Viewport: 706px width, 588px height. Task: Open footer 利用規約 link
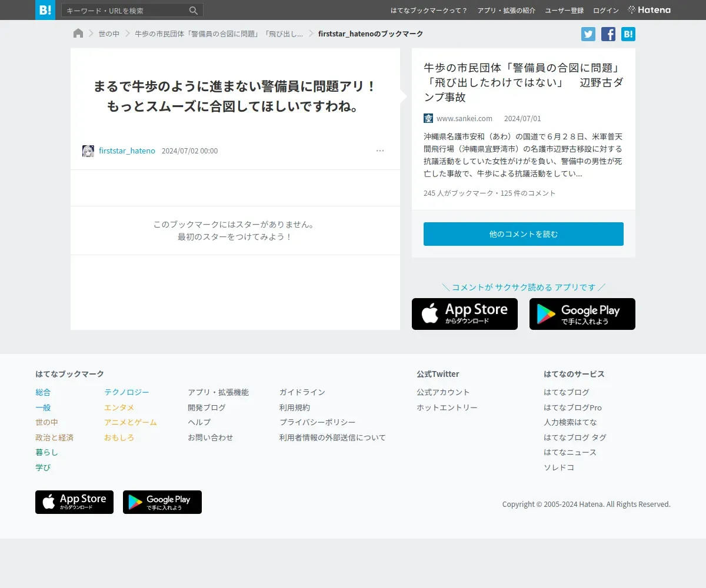(294, 407)
